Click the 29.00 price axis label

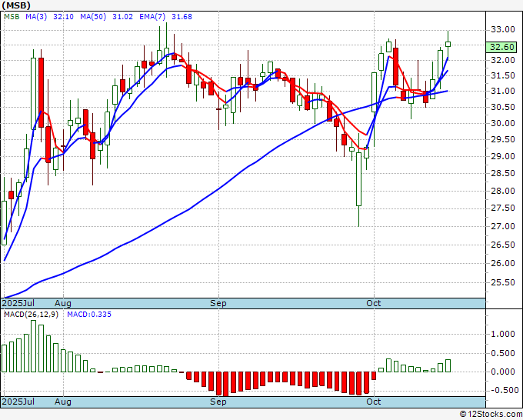point(503,156)
